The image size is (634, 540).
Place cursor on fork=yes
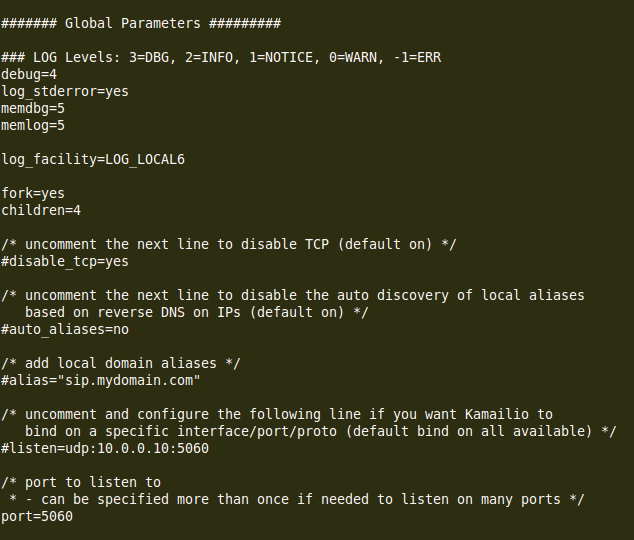click(33, 193)
